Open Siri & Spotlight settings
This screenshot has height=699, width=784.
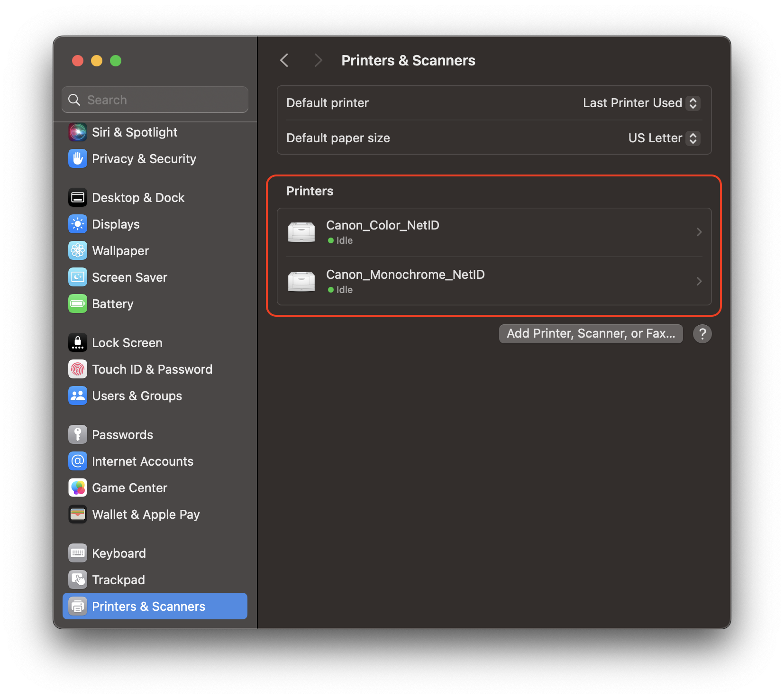tap(135, 132)
